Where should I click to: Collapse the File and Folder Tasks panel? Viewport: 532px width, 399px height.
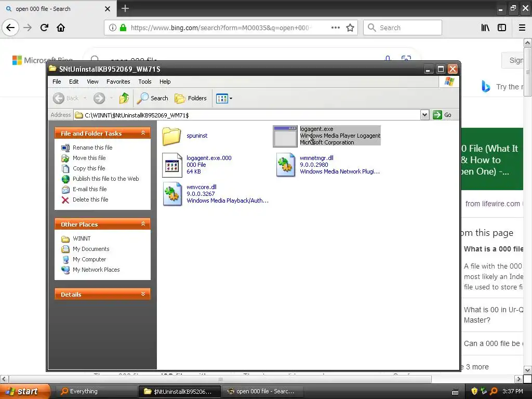coord(143,133)
